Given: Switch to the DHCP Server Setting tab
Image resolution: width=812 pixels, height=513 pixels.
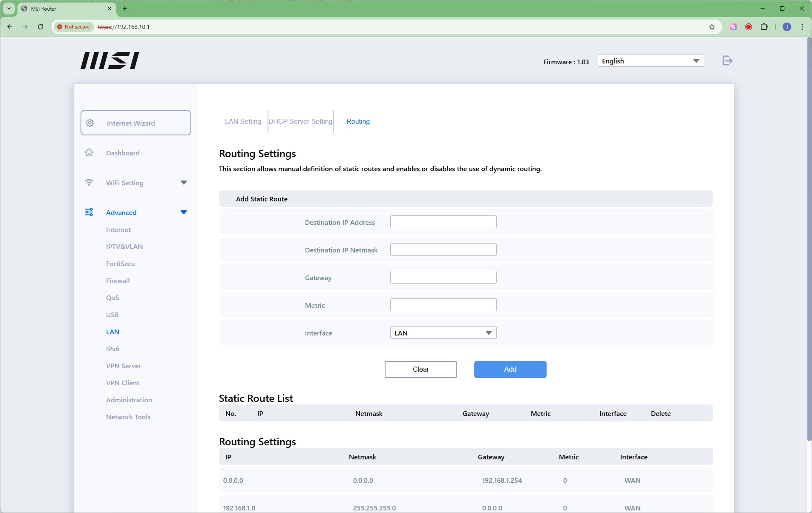Looking at the screenshot, I should click(300, 121).
